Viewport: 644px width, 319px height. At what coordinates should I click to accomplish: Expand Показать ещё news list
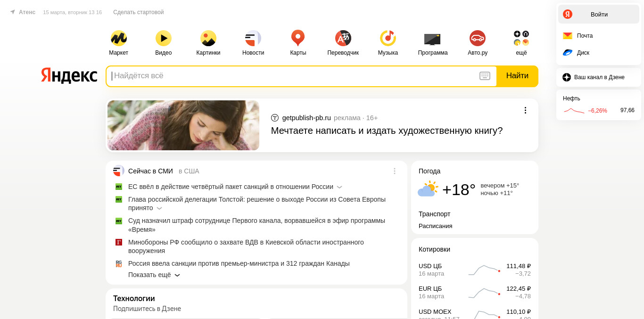154,275
